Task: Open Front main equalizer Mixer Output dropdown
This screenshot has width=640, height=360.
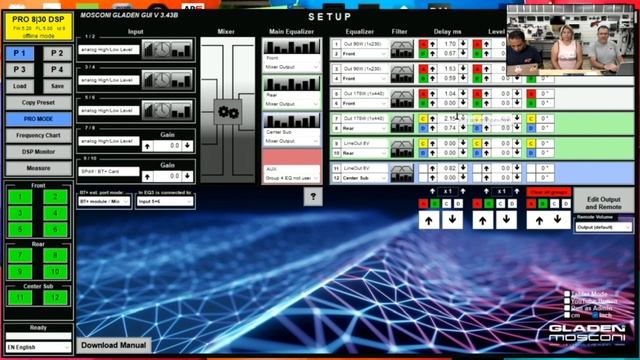Action: click(x=291, y=67)
